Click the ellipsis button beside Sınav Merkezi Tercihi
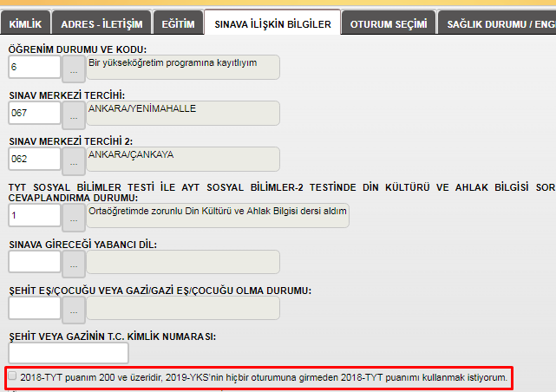The width and height of the screenshot is (556, 392). [x=73, y=114]
